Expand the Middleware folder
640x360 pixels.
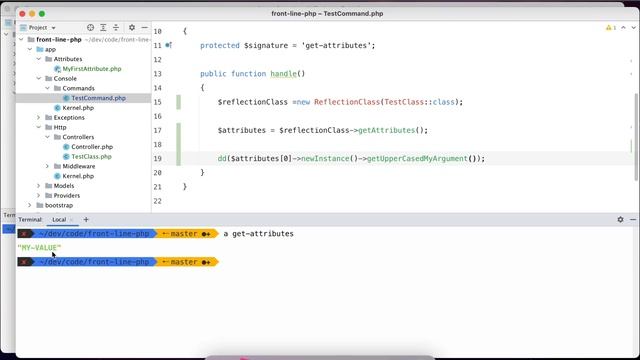[47, 166]
